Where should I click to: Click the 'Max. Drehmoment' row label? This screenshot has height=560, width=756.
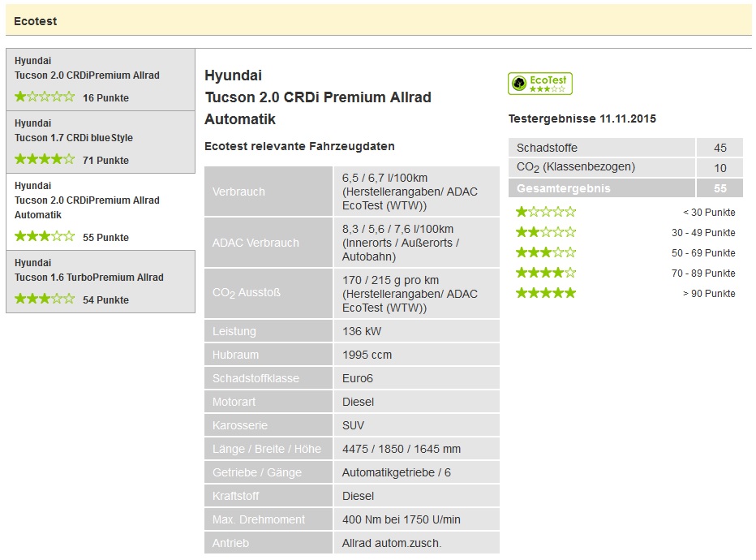click(259, 519)
